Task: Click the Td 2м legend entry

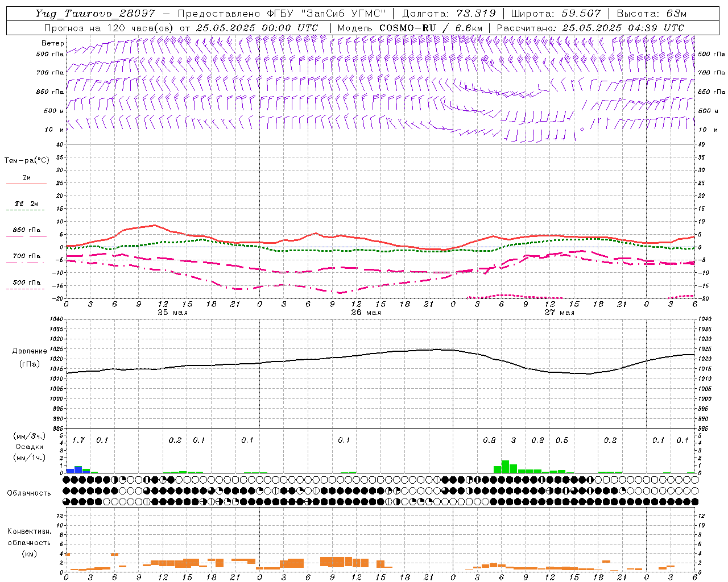Action: [27, 203]
